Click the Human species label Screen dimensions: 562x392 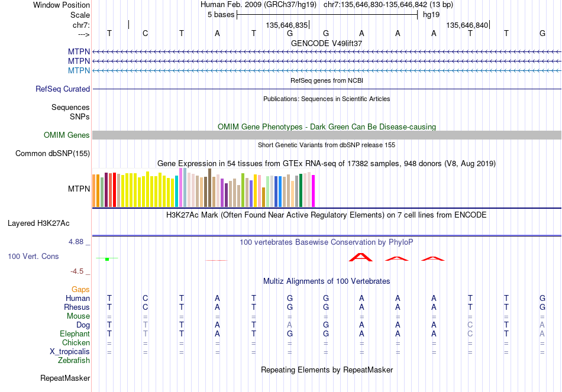point(77,298)
